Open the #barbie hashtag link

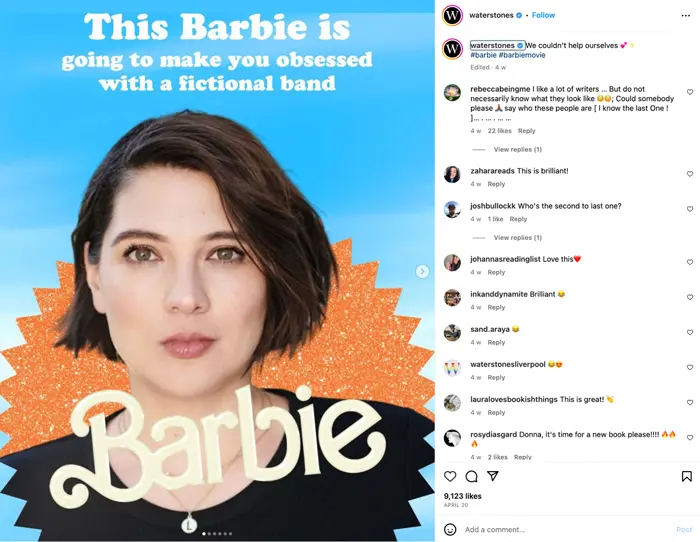pos(483,55)
